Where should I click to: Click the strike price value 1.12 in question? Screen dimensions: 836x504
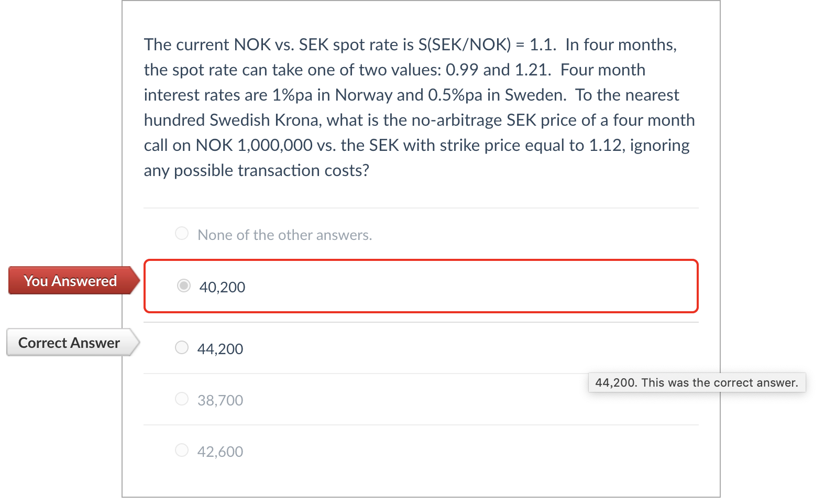(605, 145)
